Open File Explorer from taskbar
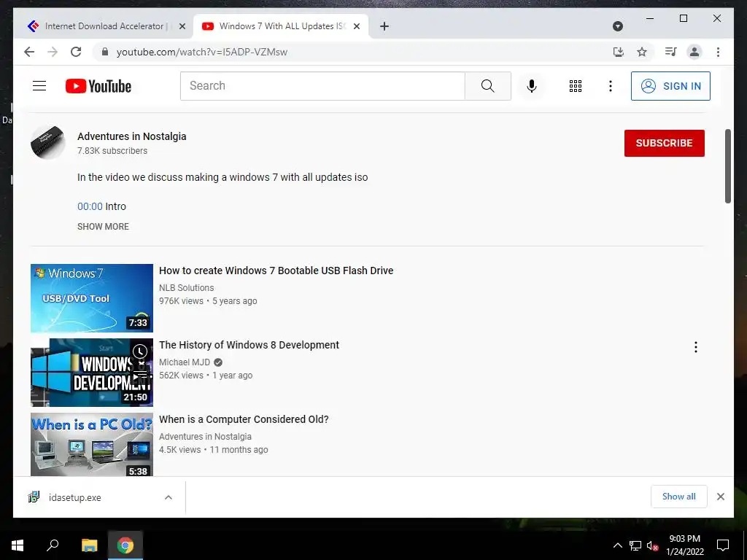The image size is (747, 560). [89, 545]
